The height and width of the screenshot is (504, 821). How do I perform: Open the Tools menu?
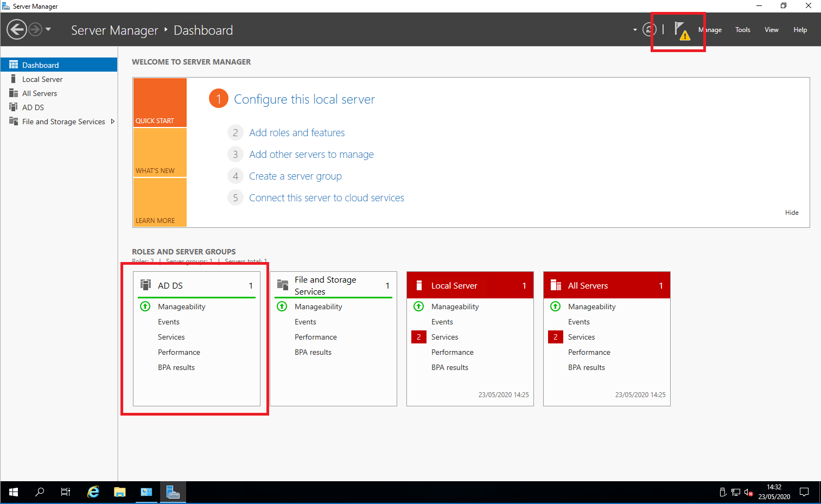(743, 30)
